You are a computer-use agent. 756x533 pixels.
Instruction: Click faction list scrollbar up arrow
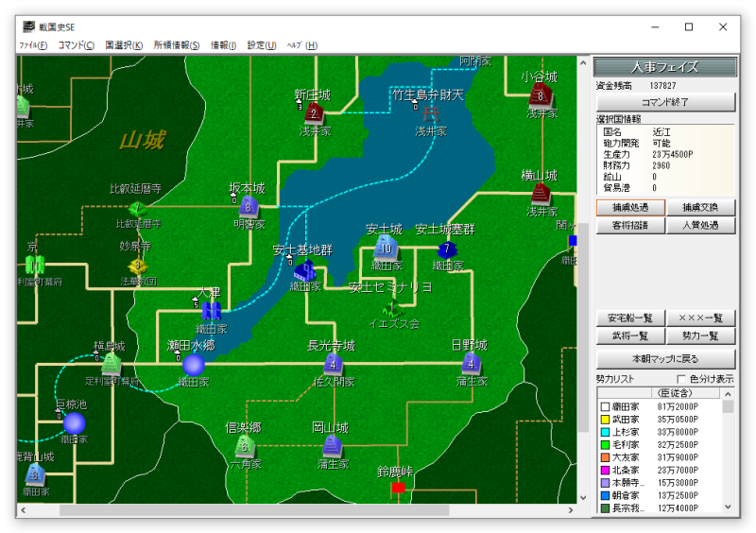click(x=728, y=394)
